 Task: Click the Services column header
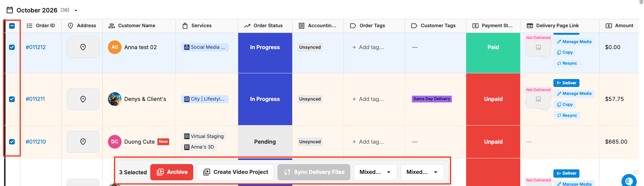pos(207,26)
